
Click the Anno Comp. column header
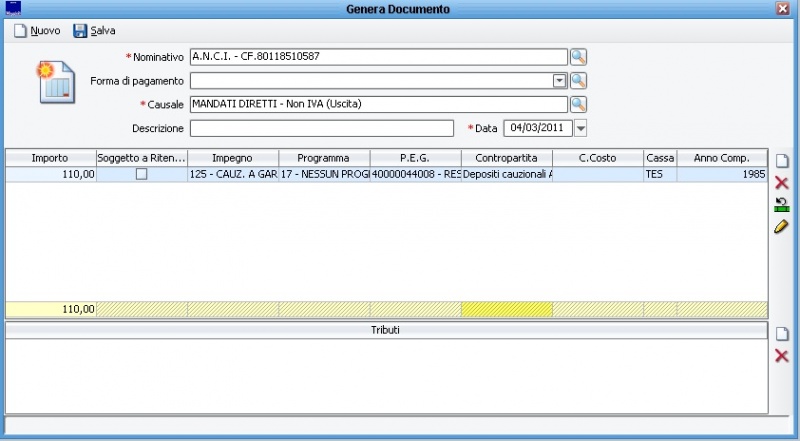(x=721, y=158)
